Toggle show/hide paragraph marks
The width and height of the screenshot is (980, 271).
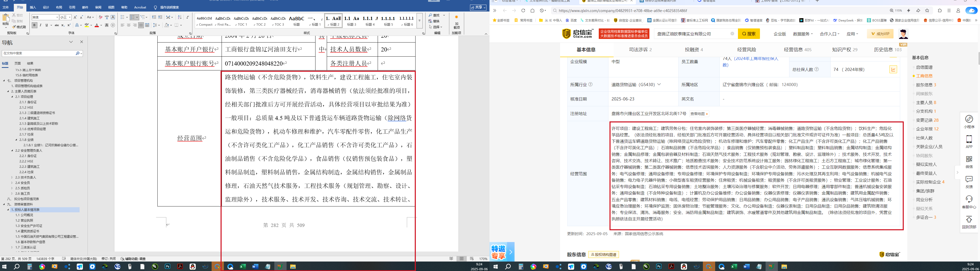[188, 17]
